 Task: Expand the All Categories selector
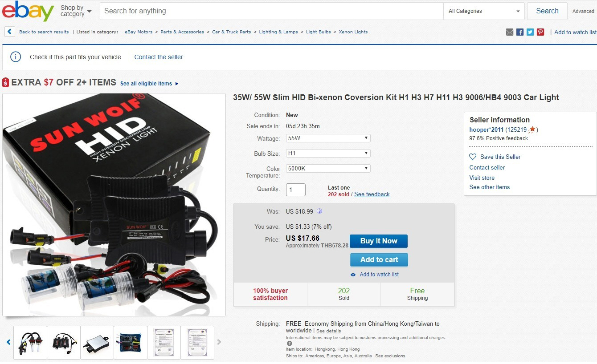[484, 11]
